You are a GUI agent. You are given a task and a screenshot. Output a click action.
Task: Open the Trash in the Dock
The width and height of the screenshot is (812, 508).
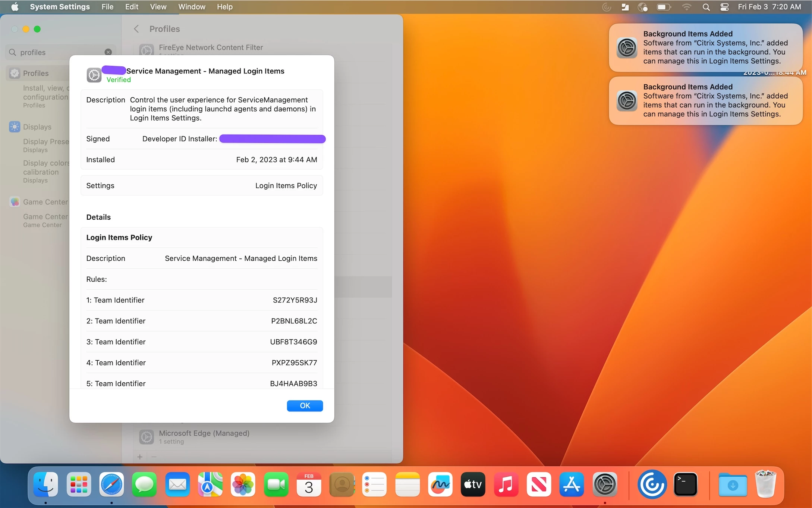pos(765,485)
